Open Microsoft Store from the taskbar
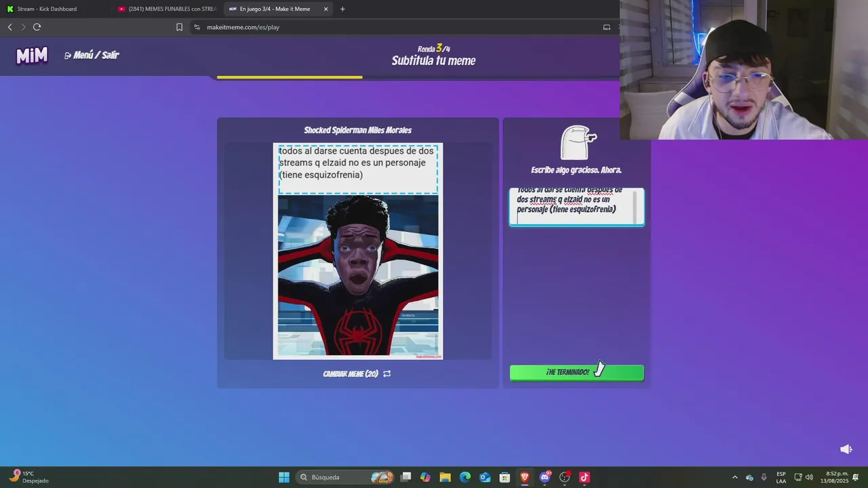This screenshot has width=868, height=488. 505,477
